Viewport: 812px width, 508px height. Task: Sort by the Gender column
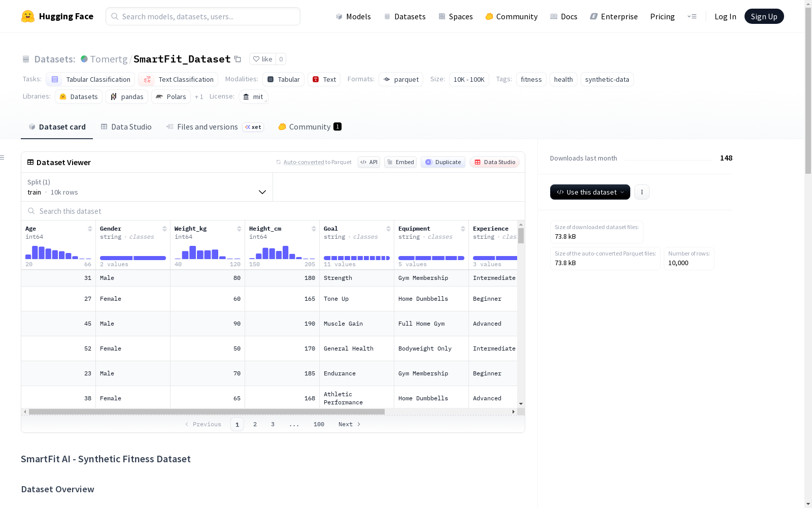[164, 229]
